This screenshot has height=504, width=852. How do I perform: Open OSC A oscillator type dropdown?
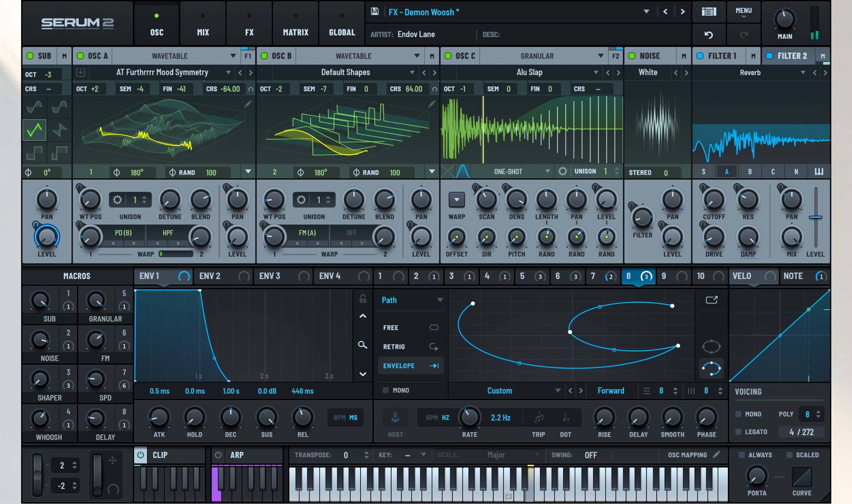(x=233, y=56)
